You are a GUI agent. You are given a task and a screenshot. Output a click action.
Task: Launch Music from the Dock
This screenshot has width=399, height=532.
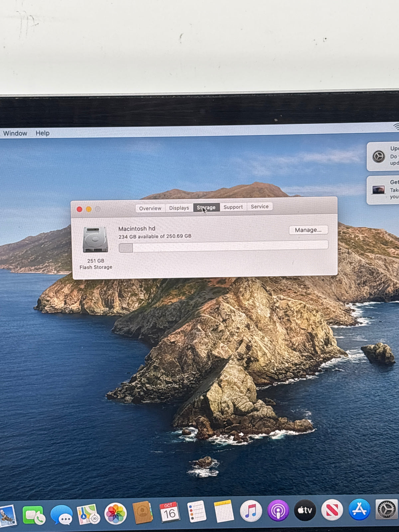[x=251, y=511]
